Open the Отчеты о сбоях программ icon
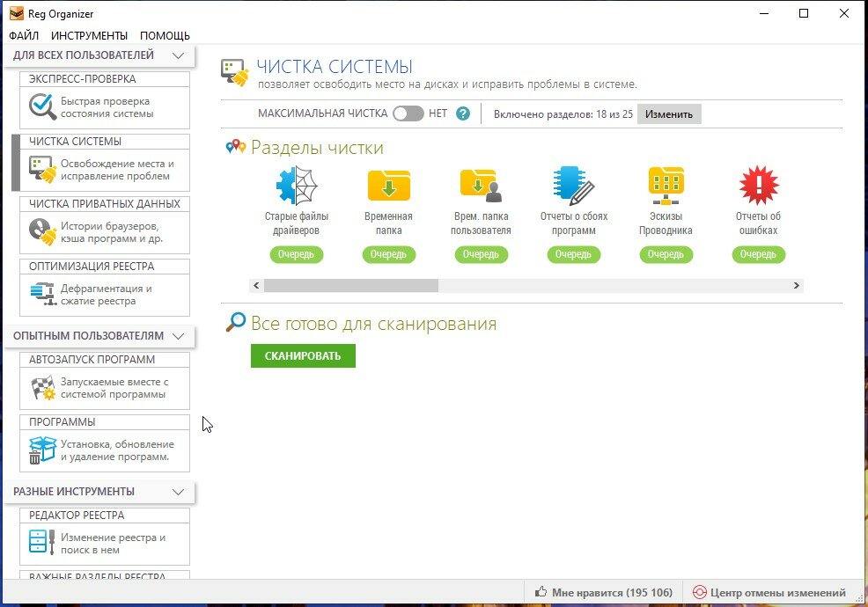This screenshot has width=868, height=607. [573, 186]
